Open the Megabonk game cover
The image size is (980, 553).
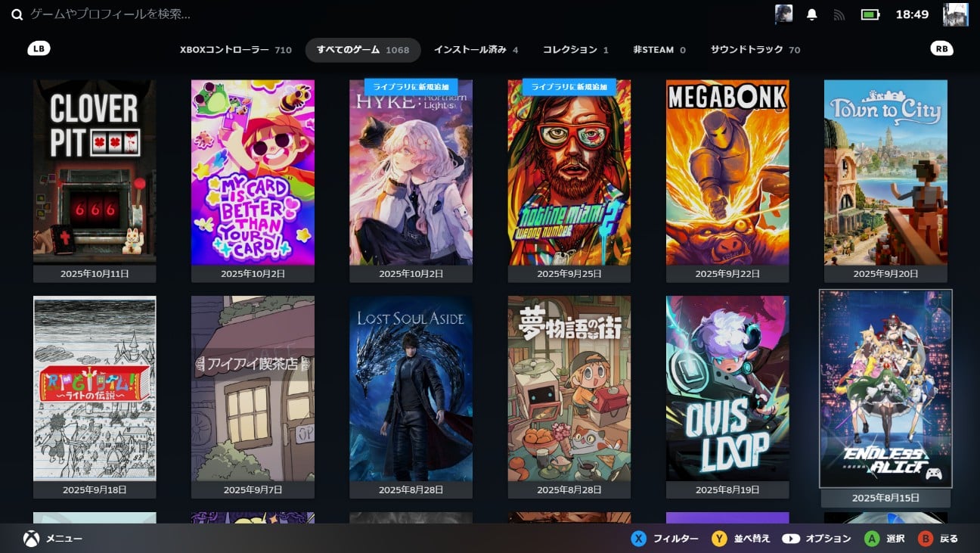tap(727, 172)
